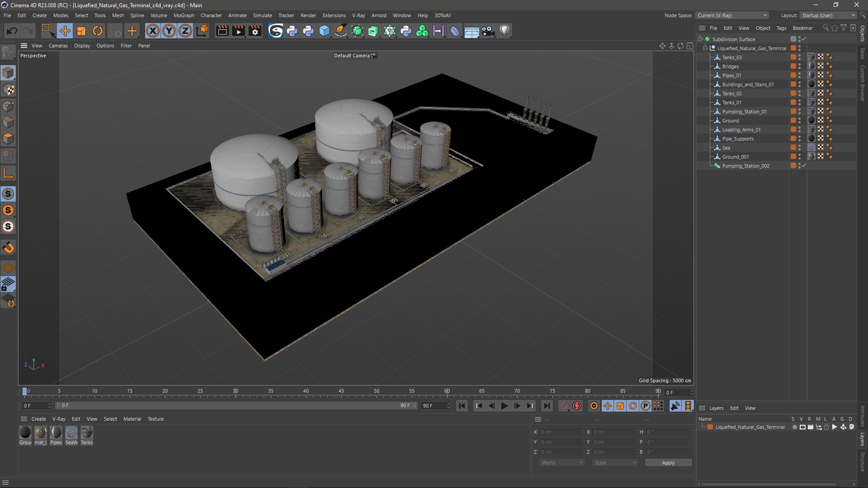Toggle X axis lock
Screen dimensions: 868x488
pos(153,31)
